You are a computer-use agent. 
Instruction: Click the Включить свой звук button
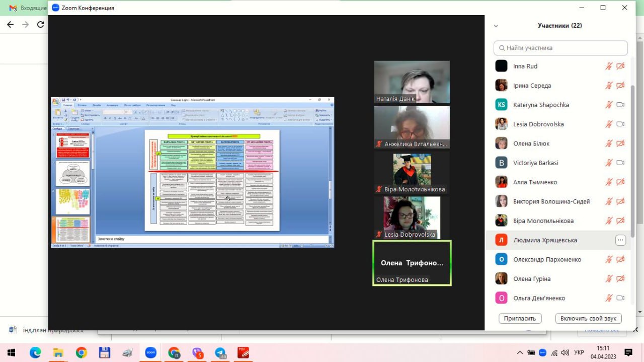click(588, 318)
